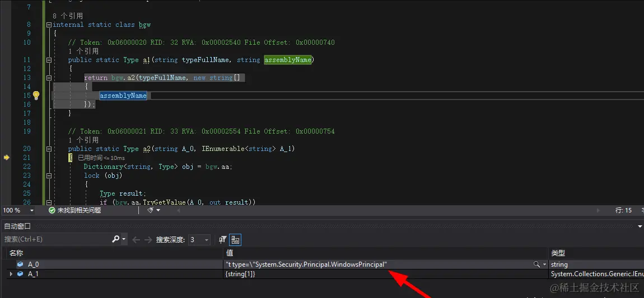Select the A_1 variable name cell
Screen dimensions: 644x298
(x=33, y=274)
